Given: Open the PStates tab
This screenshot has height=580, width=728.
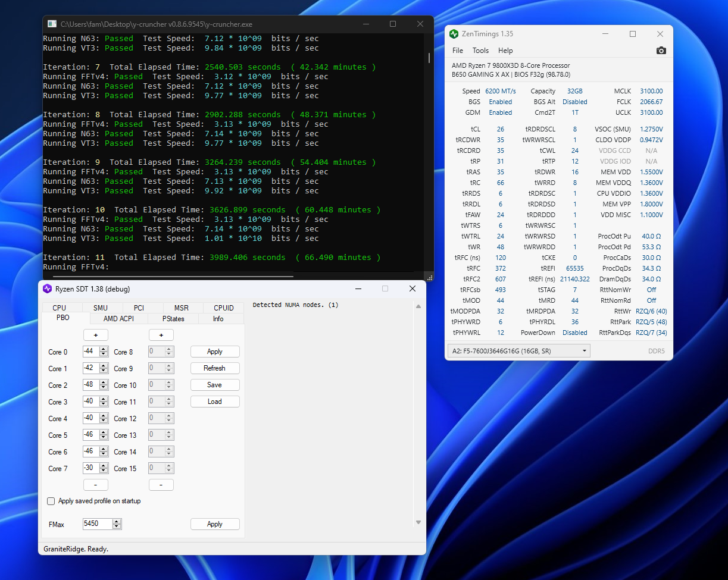Looking at the screenshot, I should coord(173,319).
